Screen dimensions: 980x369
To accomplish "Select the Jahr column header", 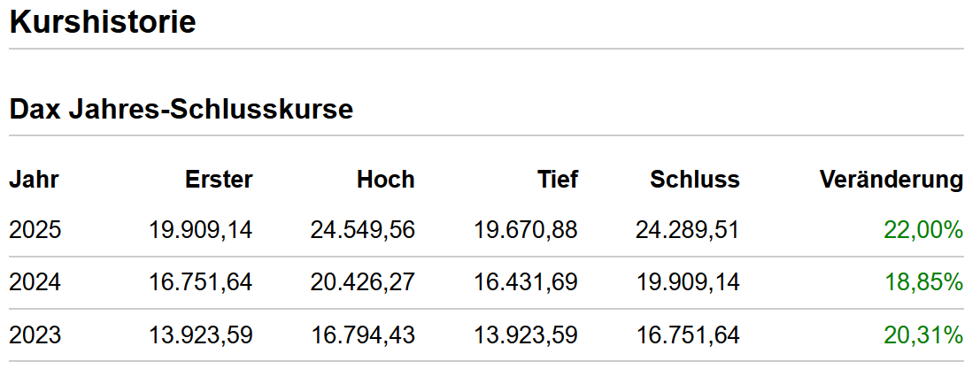I will click(34, 180).
